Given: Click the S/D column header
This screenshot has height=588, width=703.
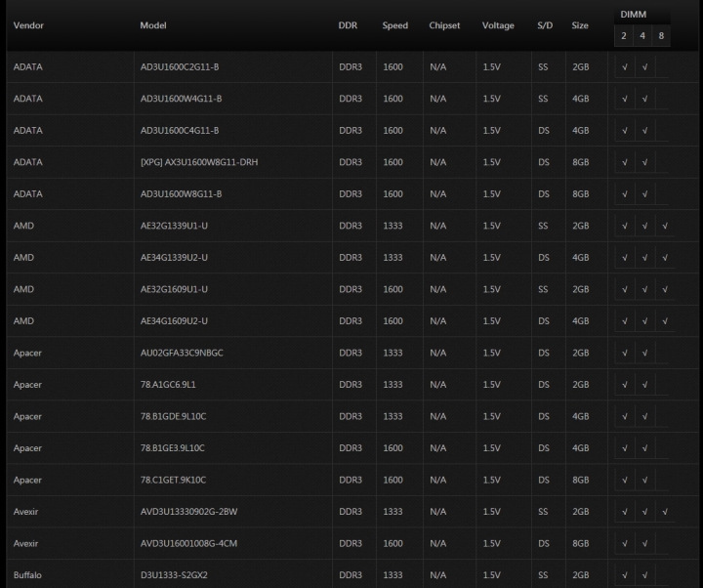Looking at the screenshot, I should pos(545,25).
